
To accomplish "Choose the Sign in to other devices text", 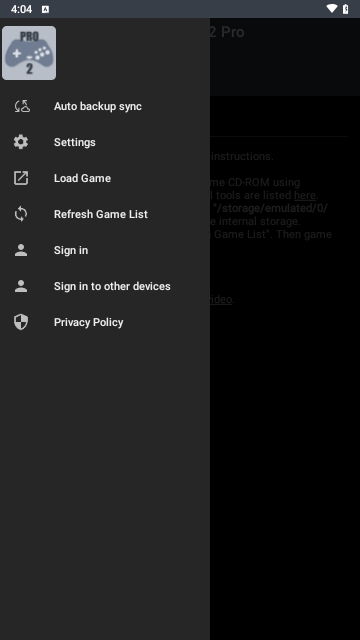I will (112, 286).
